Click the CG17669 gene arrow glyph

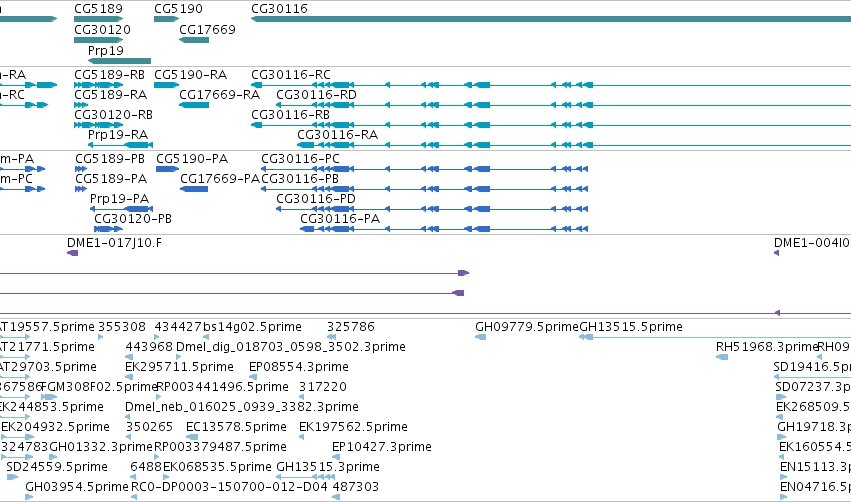coord(194,40)
